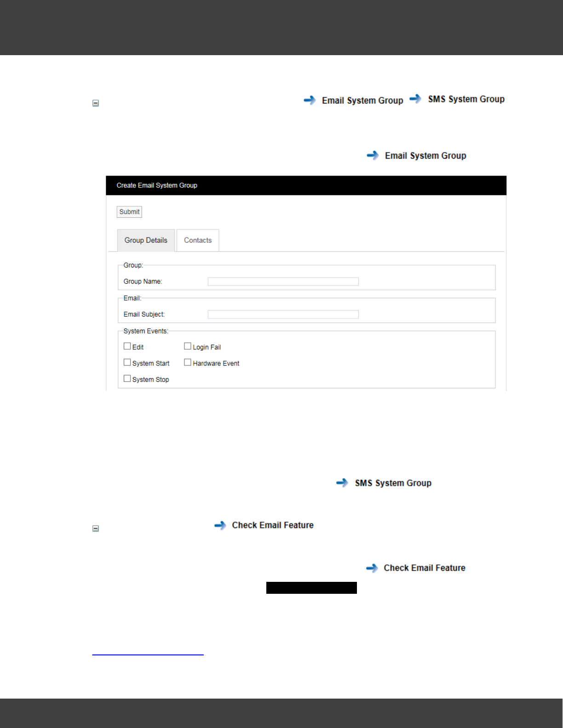Enable the System Stop checkbox
The image size is (563, 728).
[127, 379]
